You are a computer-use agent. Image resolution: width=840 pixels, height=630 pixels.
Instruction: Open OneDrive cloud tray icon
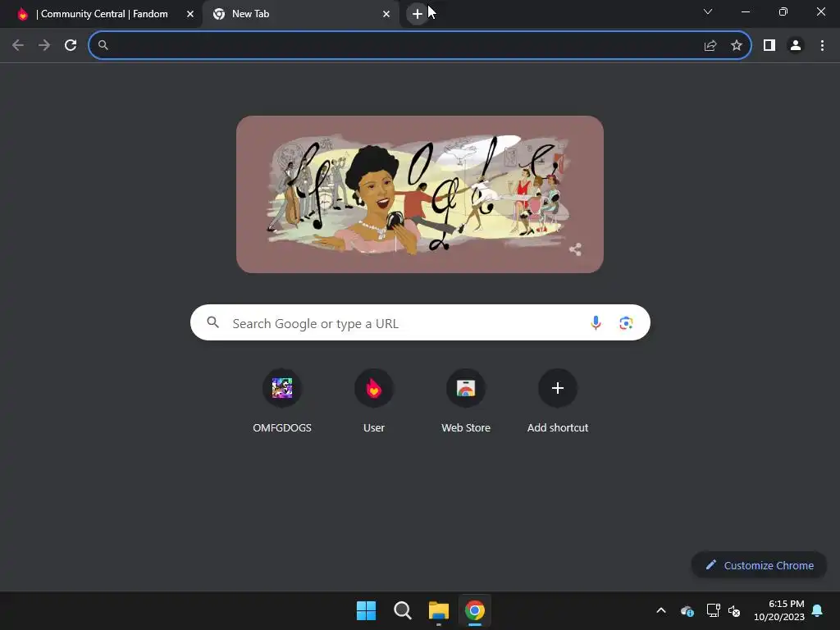click(687, 610)
